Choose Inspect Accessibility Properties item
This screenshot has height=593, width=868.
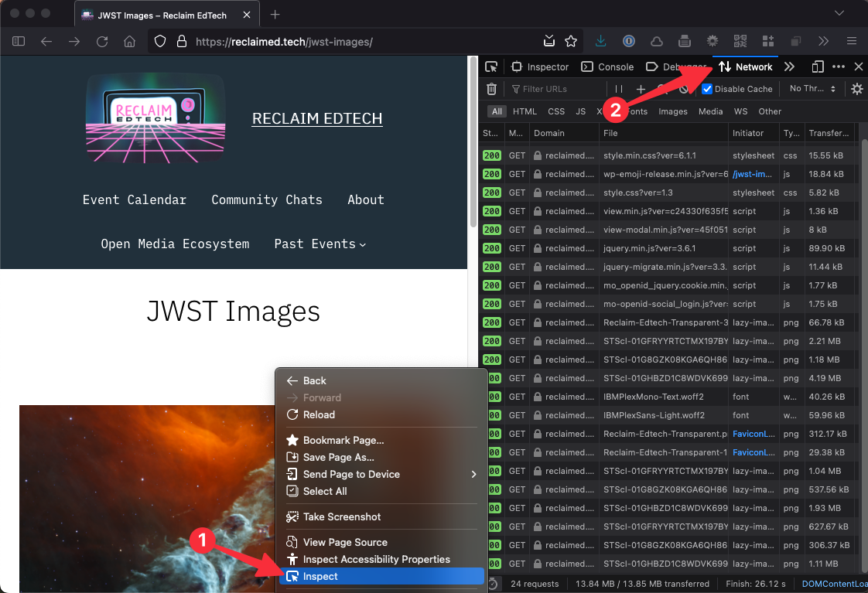click(382, 559)
